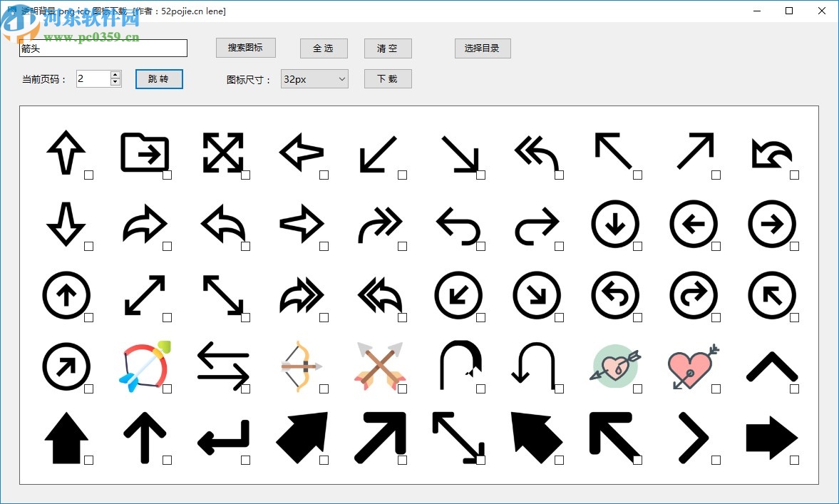Screen dimensions: 839x504
Task: Tick the checkbox of the enter arrow icon
Action: (246, 460)
